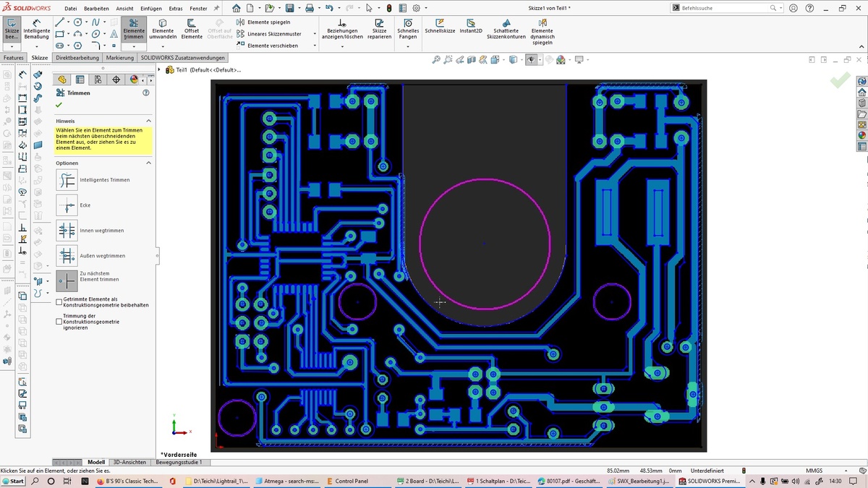This screenshot has width=868, height=488.
Task: Open the PropertyManager tab icon
Action: pos(80,80)
